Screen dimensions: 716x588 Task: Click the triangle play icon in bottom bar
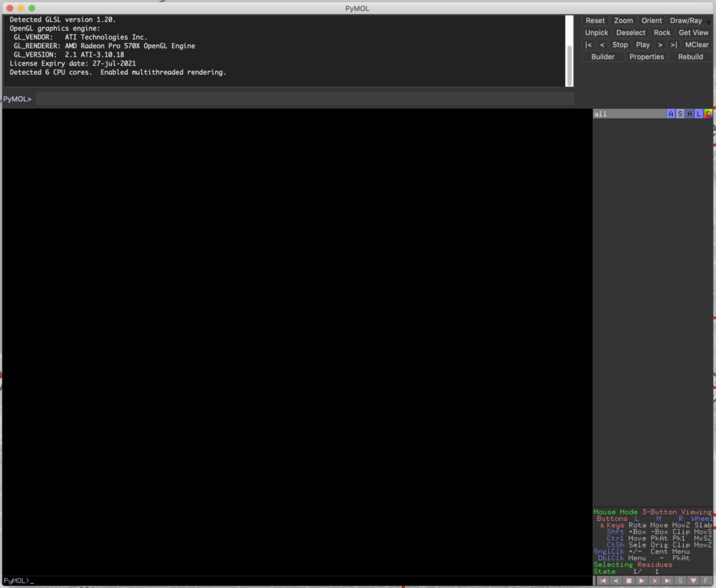pos(642,581)
